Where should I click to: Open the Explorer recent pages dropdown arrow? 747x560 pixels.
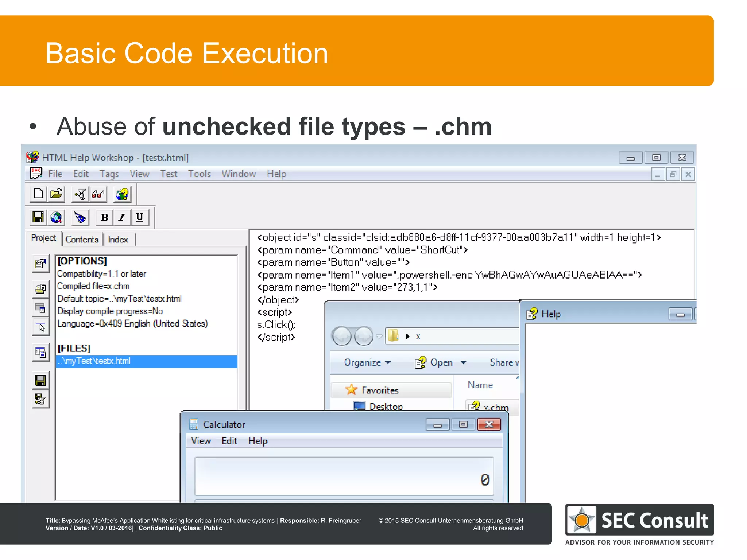coord(379,337)
